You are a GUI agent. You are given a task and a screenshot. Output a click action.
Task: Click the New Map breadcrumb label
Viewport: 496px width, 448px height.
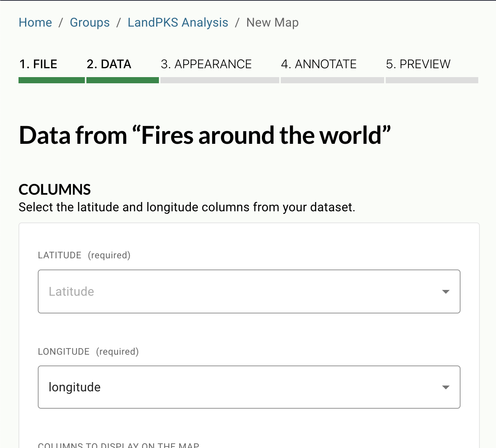(272, 22)
